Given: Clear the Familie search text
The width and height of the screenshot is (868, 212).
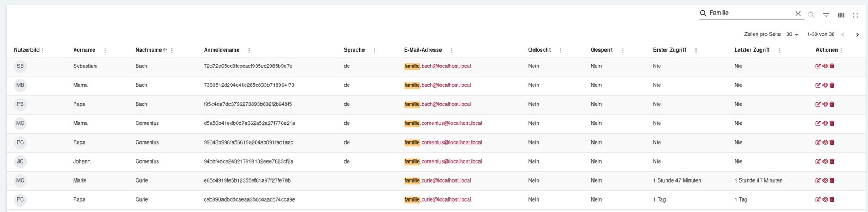Looking at the screenshot, I should (x=798, y=14).
